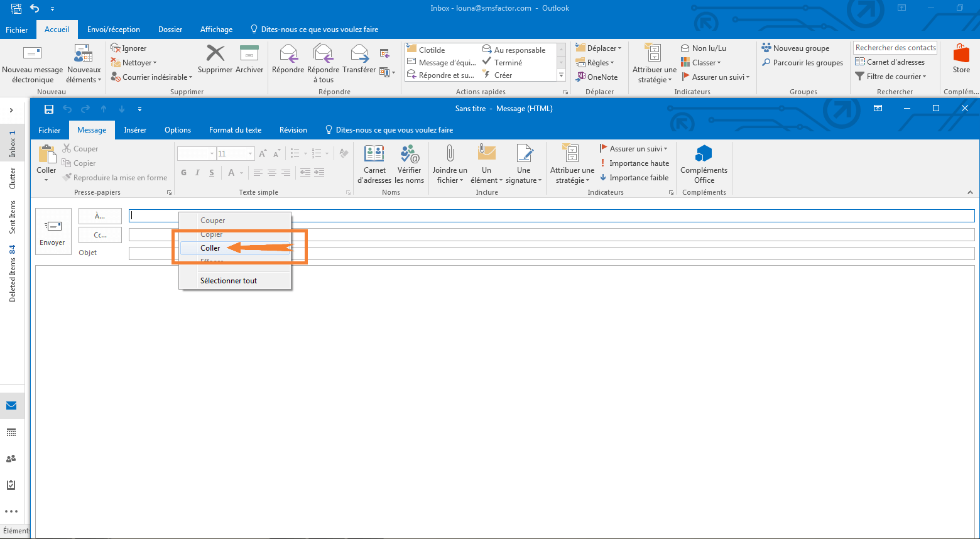980x539 pixels.
Task: Click Vérifier les noms icon
Action: (x=410, y=154)
